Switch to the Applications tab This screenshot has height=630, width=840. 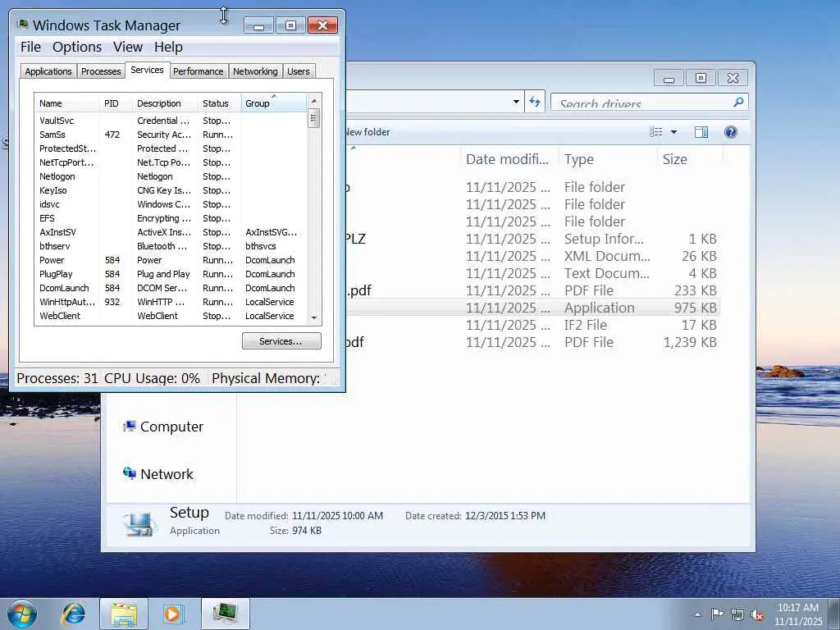(48, 71)
